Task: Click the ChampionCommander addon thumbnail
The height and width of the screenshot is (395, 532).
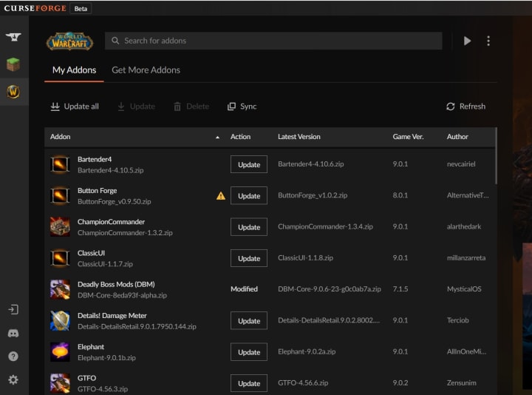Action: 60,227
